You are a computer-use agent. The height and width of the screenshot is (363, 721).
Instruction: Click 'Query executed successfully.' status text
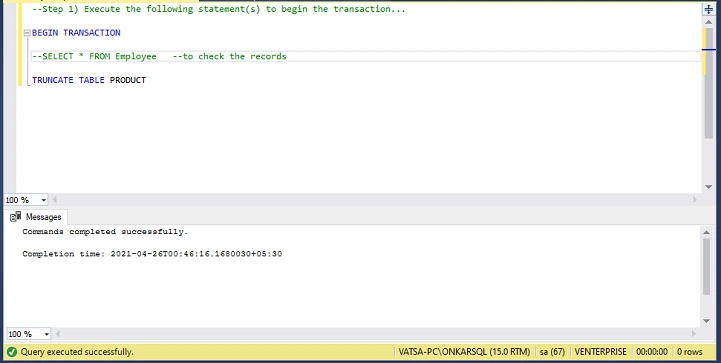(77, 352)
